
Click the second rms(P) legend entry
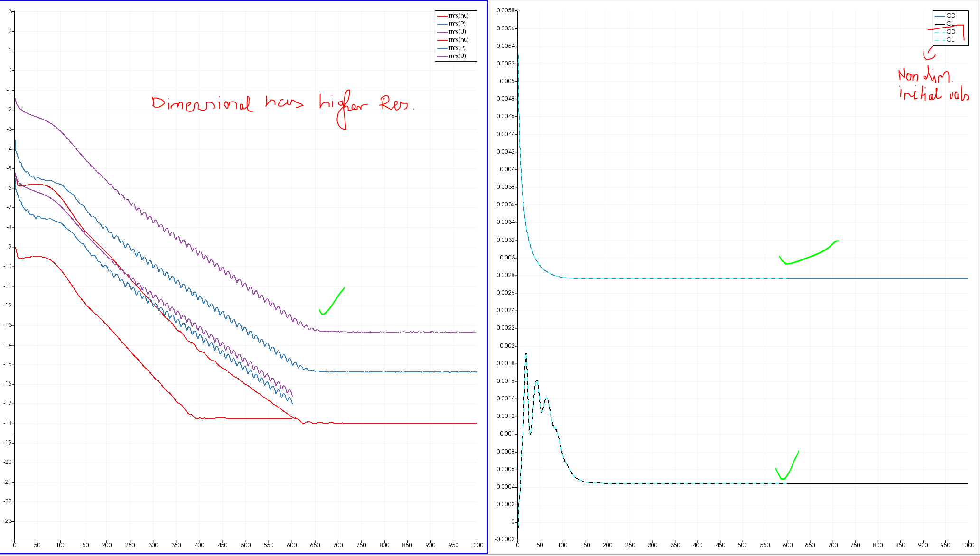457,48
